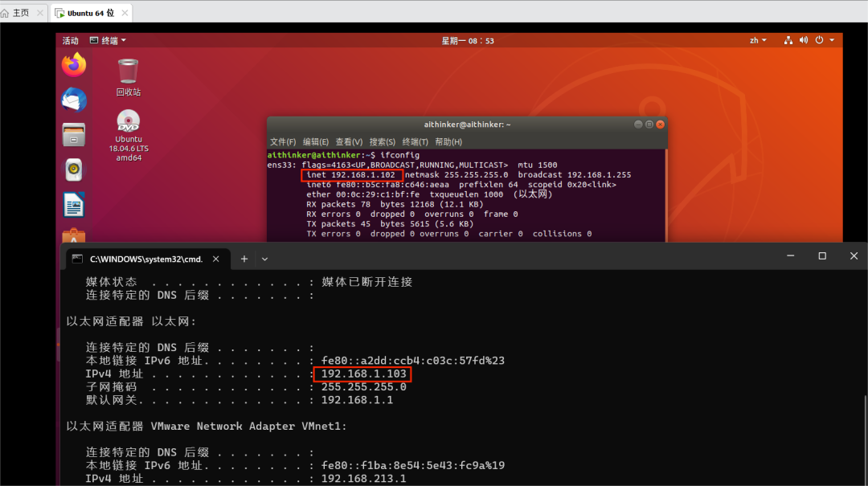The width and height of the screenshot is (868, 486).
Task: Open LibreOffice Writer from the dock
Action: 74,205
